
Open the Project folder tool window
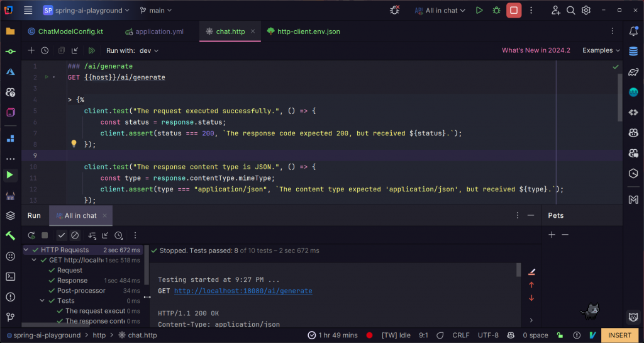(x=11, y=31)
